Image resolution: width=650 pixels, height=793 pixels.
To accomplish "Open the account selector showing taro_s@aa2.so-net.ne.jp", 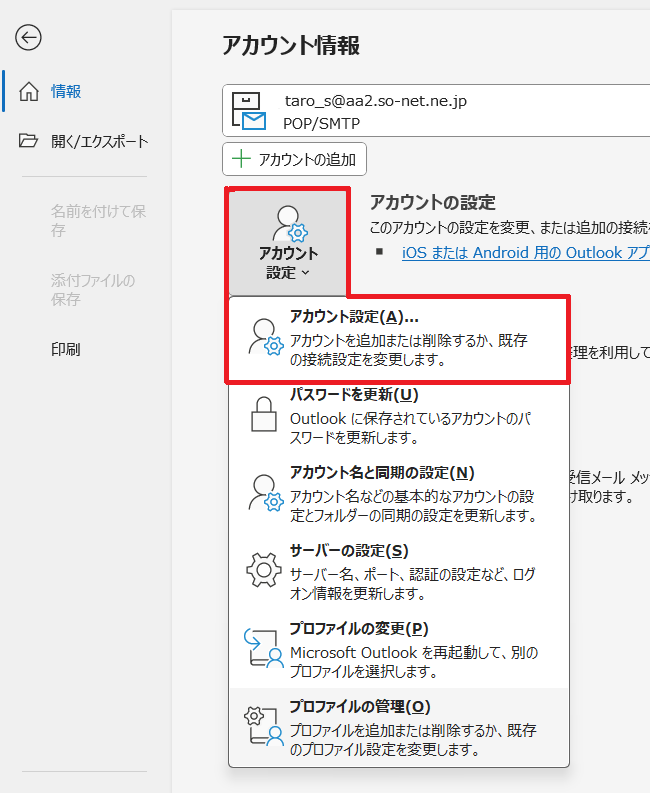I will 435,111.
